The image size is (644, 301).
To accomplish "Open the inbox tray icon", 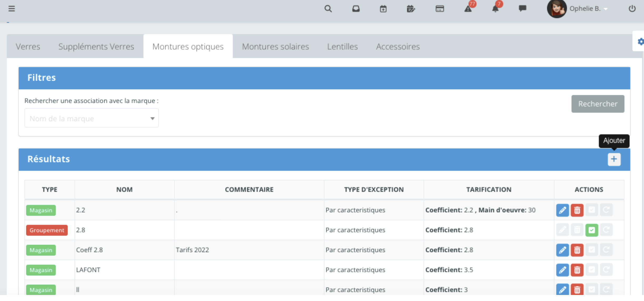I will pos(356,9).
